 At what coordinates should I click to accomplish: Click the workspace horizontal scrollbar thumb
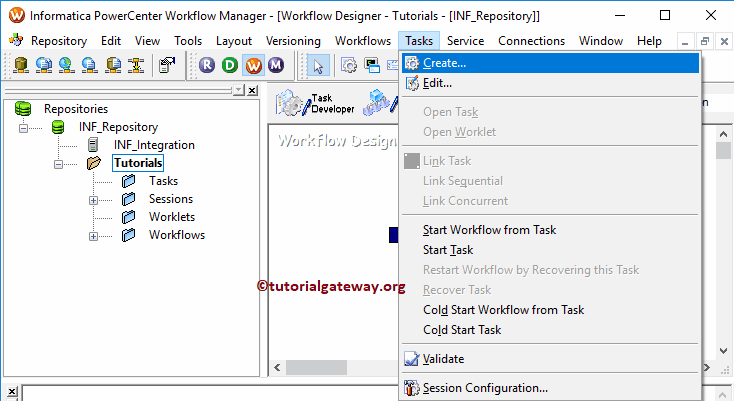[x=316, y=367]
